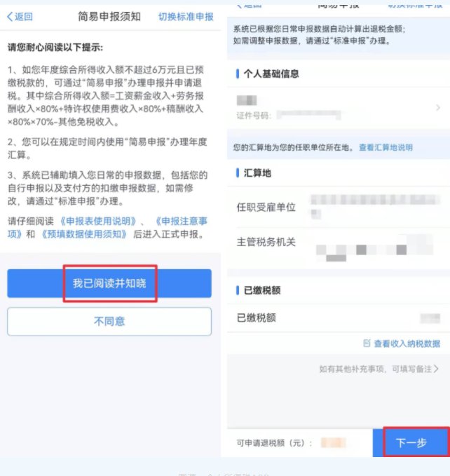Click the 查看收入纳税数据 document icon
The image size is (450, 476).
pyautogui.click(x=367, y=343)
